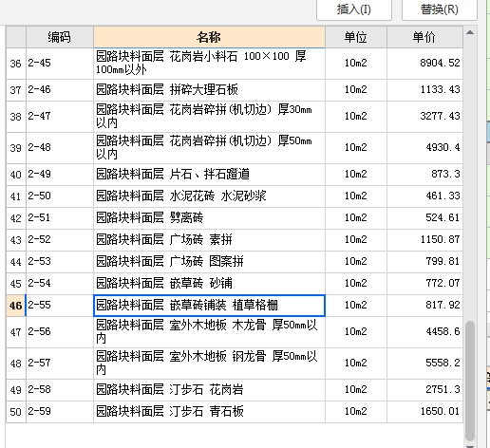
Task: Select the 广场砖 图案拼 name cell
Action: pyautogui.click(x=209, y=262)
